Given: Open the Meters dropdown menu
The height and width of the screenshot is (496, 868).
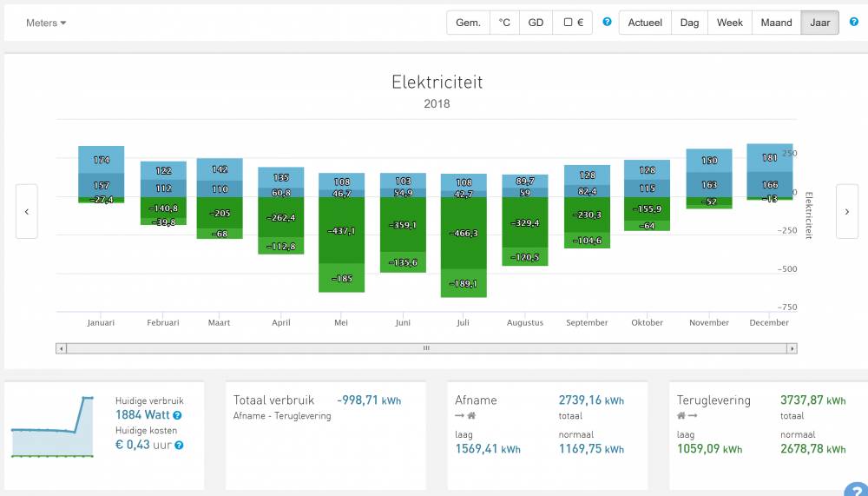Looking at the screenshot, I should coord(46,23).
